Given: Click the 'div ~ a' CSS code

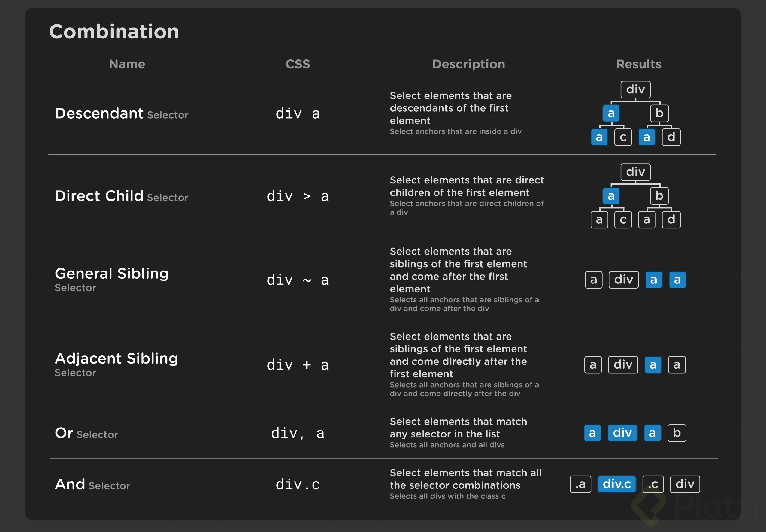Looking at the screenshot, I should coord(298,280).
